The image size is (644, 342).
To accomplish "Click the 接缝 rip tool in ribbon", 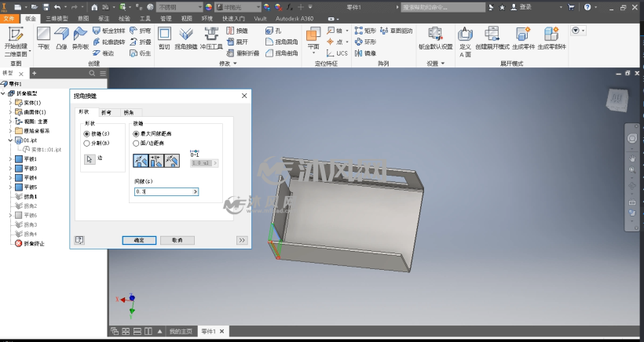I will tap(237, 31).
